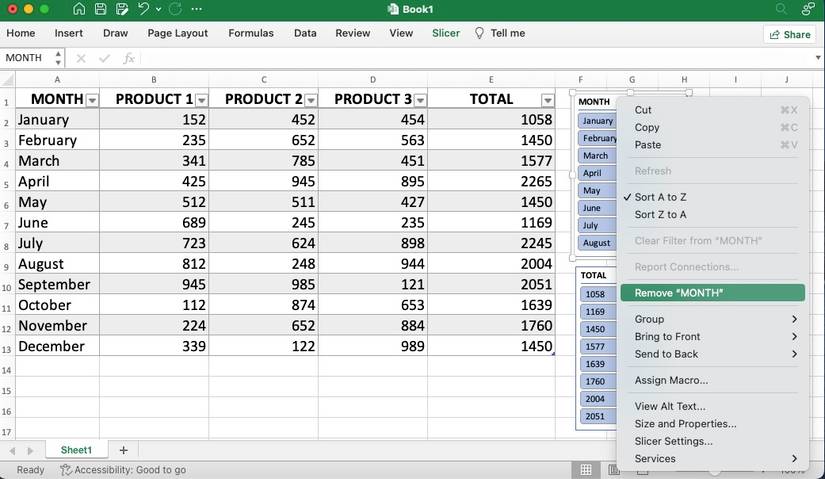
Task: Open the Page Layout ribbon tab
Action: pos(178,33)
